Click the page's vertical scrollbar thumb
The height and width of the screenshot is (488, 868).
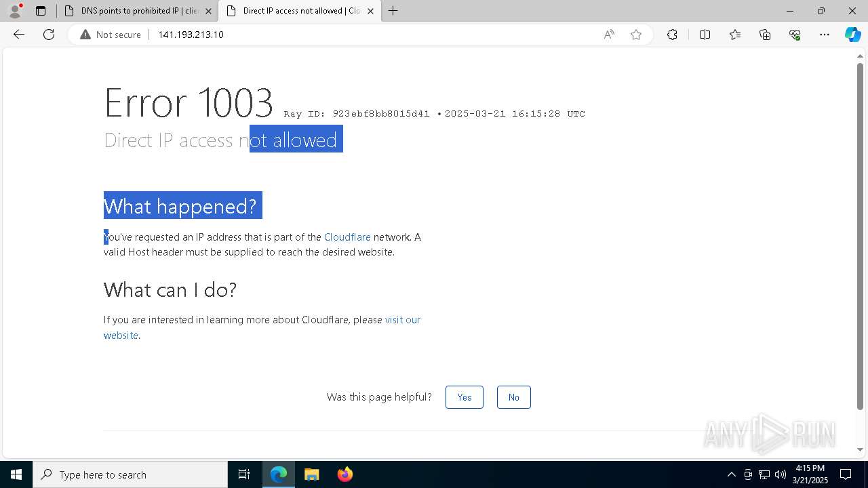coord(861,236)
